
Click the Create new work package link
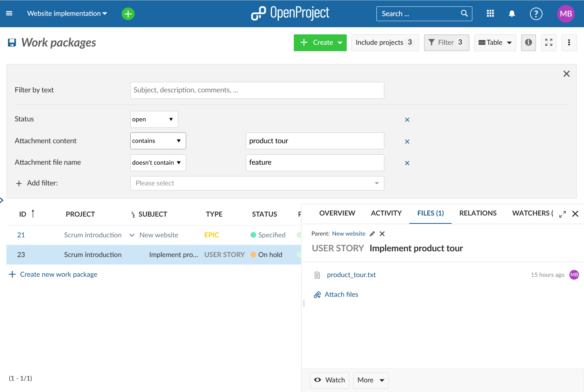click(58, 274)
